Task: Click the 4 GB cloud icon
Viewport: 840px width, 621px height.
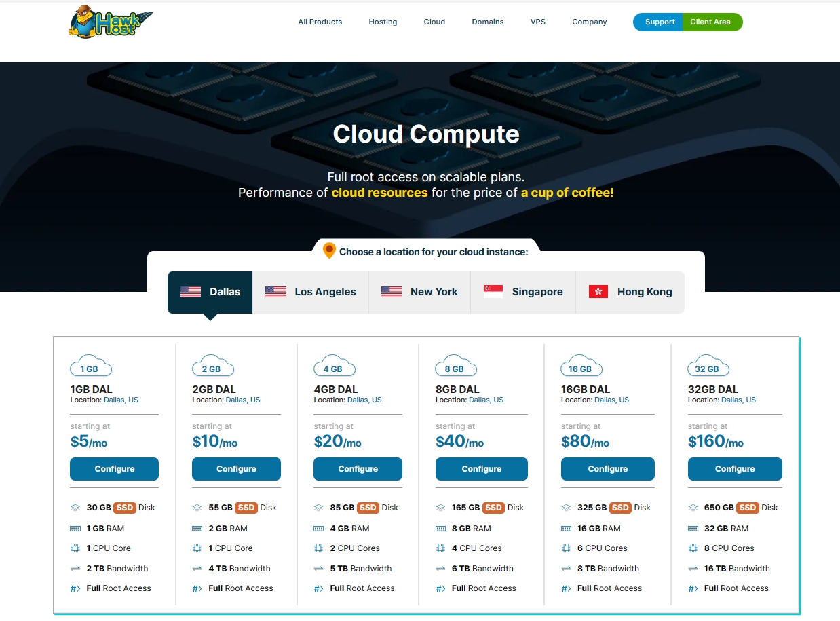Action: click(x=335, y=366)
